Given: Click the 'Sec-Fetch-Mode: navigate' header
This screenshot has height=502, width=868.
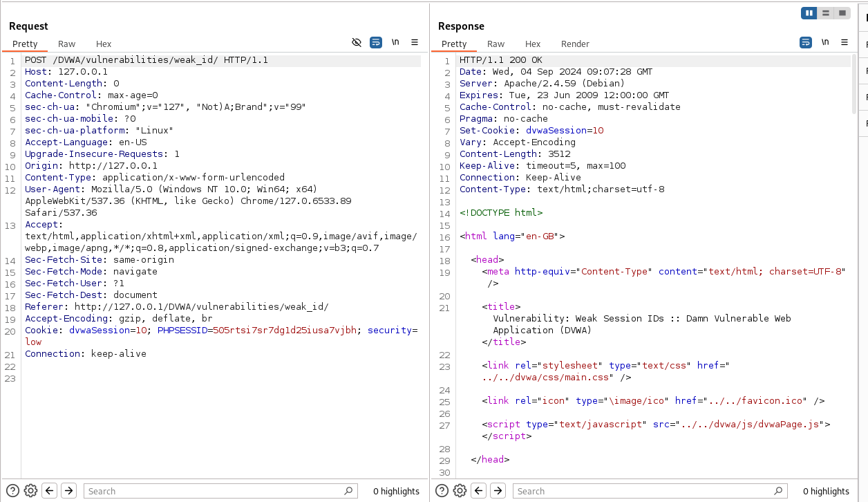Looking at the screenshot, I should click(x=91, y=272).
